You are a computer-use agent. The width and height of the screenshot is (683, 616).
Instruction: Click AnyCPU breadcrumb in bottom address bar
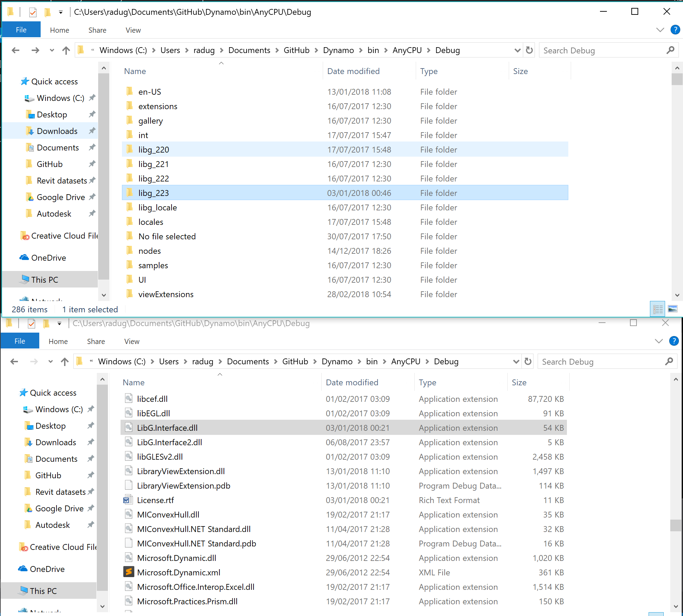406,362
